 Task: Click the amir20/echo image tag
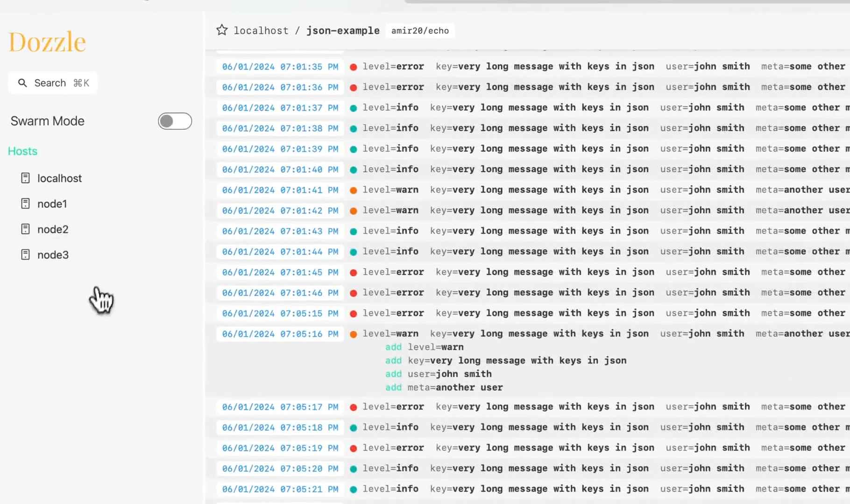click(x=420, y=31)
